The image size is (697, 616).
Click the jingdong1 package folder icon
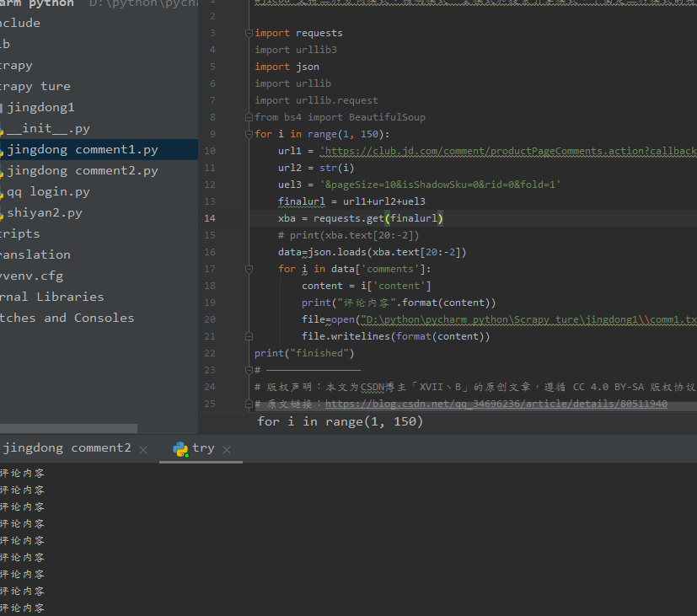point(3,107)
